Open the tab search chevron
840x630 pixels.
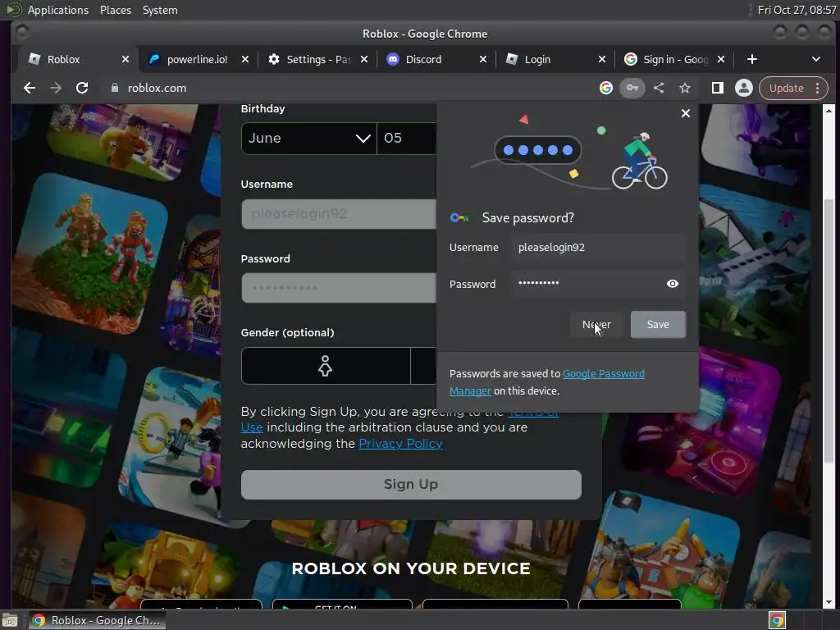coord(816,59)
